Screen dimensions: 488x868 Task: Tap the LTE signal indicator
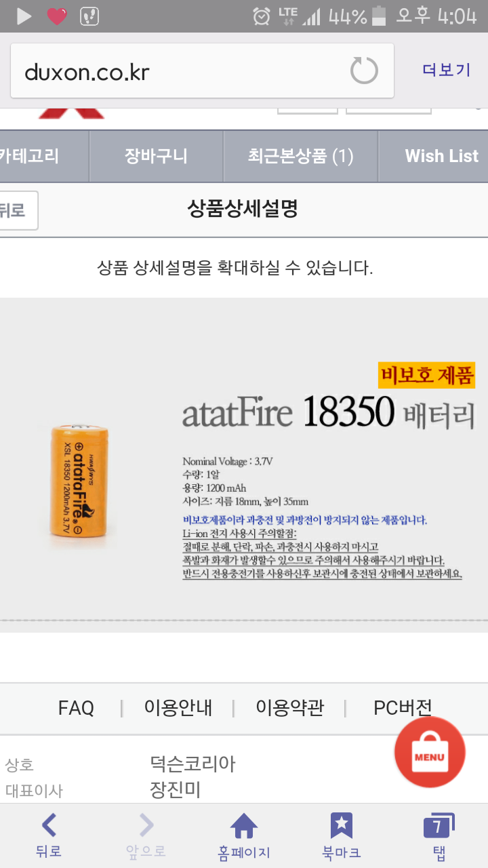pos(287,16)
